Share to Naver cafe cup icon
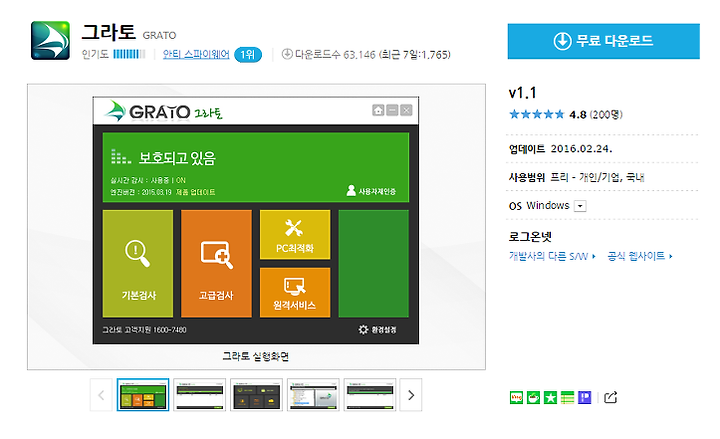720x439 pixels. (533, 397)
